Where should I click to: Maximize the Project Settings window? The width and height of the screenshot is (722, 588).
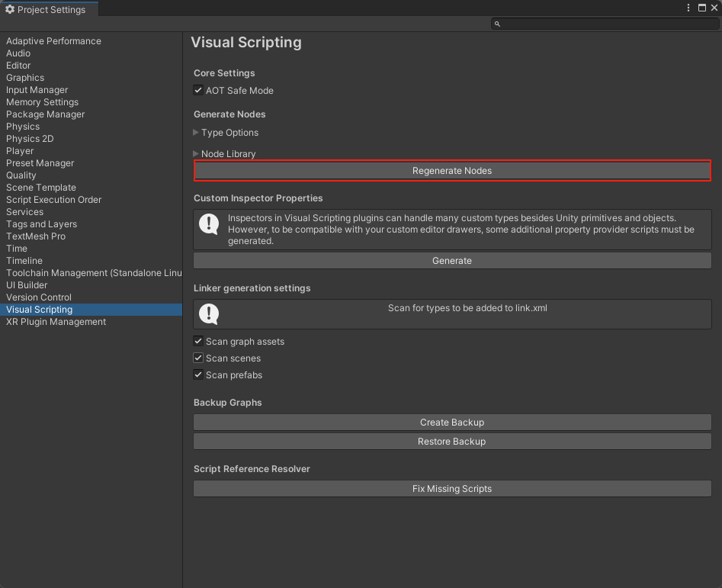[702, 8]
